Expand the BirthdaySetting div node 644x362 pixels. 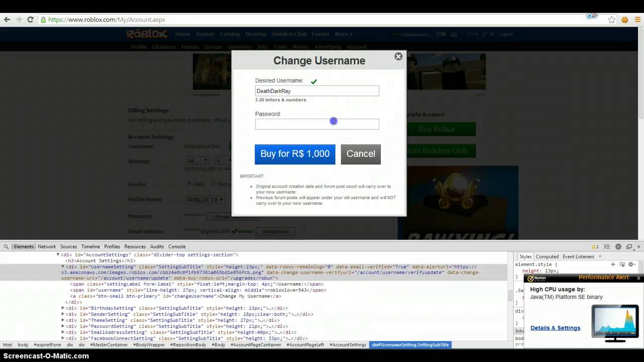[x=63, y=308]
